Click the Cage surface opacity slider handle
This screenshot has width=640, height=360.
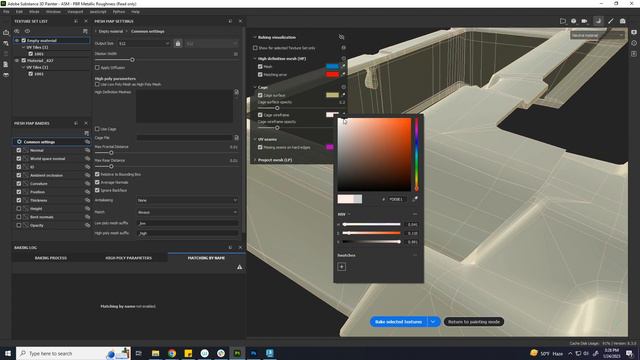pyautogui.click(x=277, y=108)
